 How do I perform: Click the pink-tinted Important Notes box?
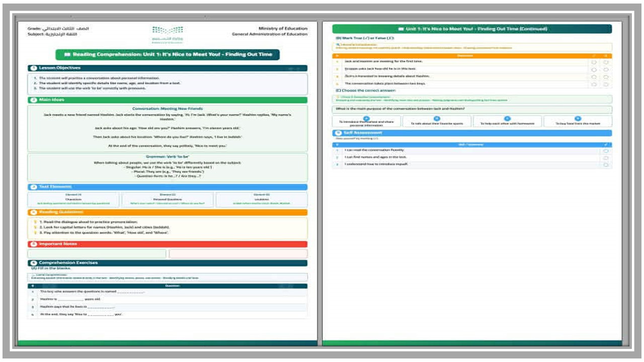point(238,253)
